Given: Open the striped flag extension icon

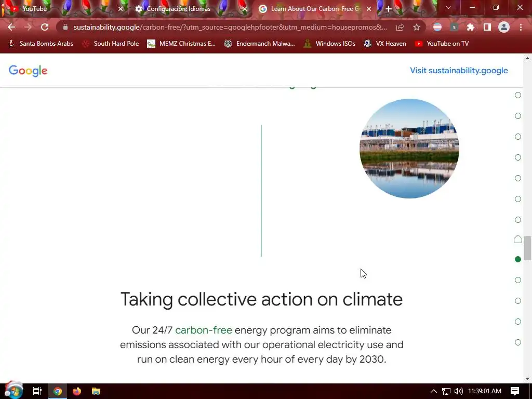Looking at the screenshot, I should click(x=437, y=27).
